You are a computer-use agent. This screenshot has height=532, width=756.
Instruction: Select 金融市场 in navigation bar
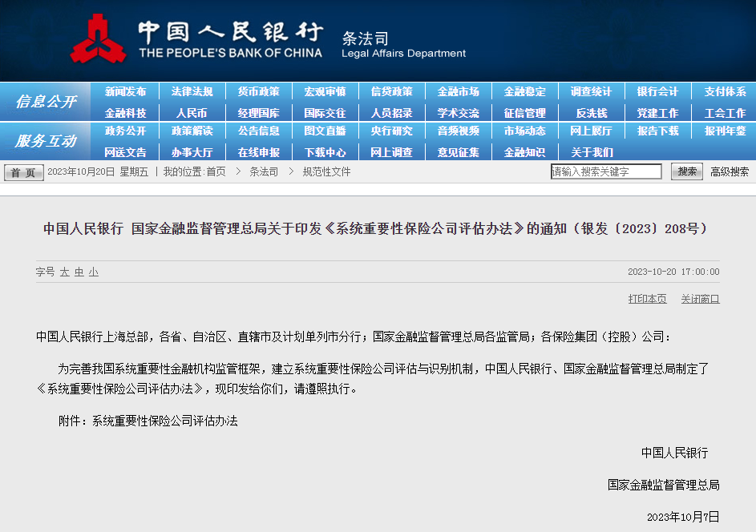click(x=458, y=92)
